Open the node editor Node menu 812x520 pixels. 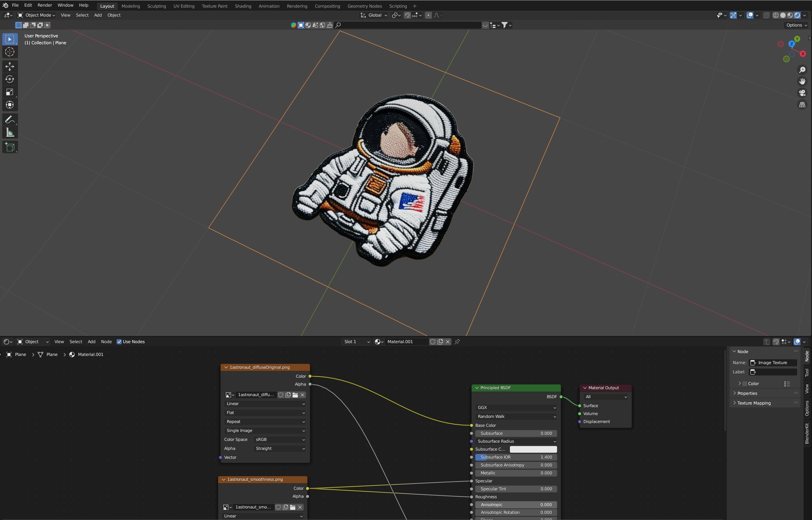pos(106,342)
